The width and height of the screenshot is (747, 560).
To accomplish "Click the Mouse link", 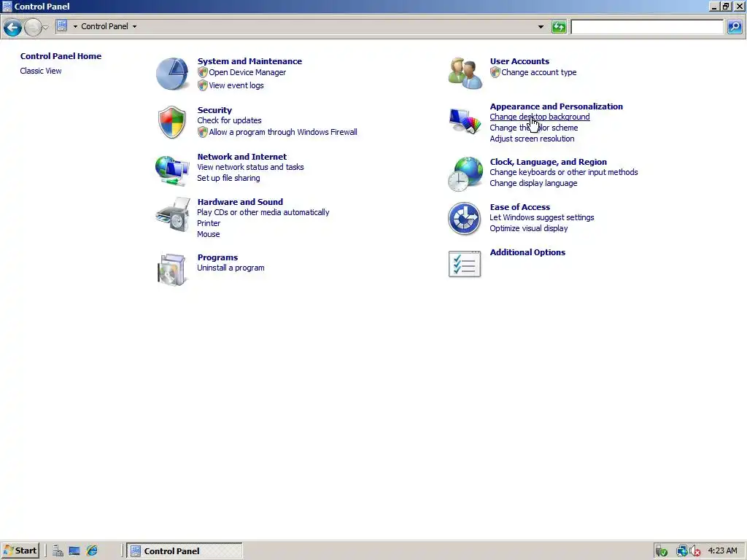I will [x=208, y=234].
